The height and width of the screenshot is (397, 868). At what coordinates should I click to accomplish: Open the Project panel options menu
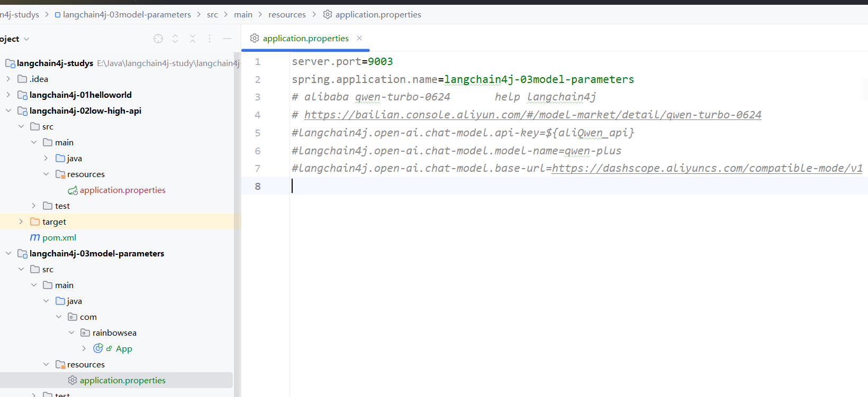coord(210,39)
